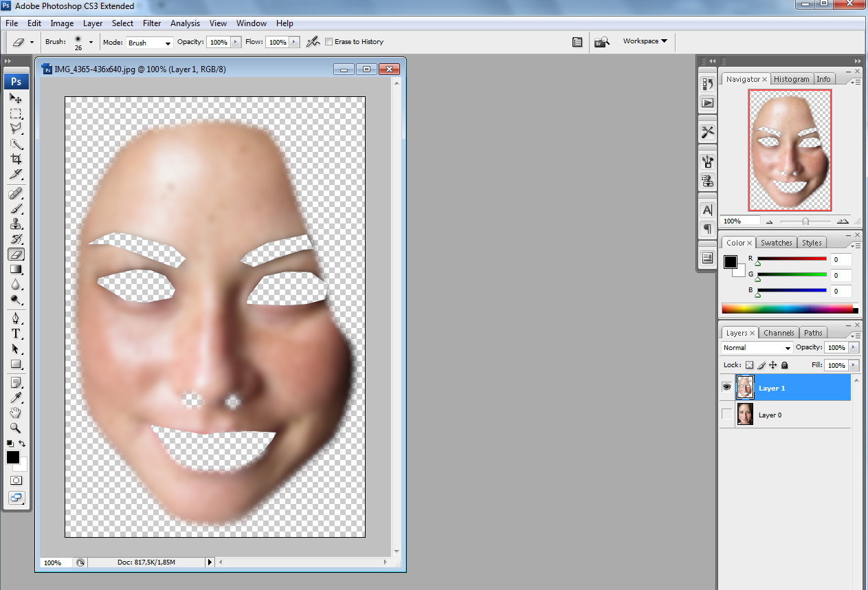Select the Magic Wand tool
This screenshot has width=868, height=590.
tap(16, 144)
